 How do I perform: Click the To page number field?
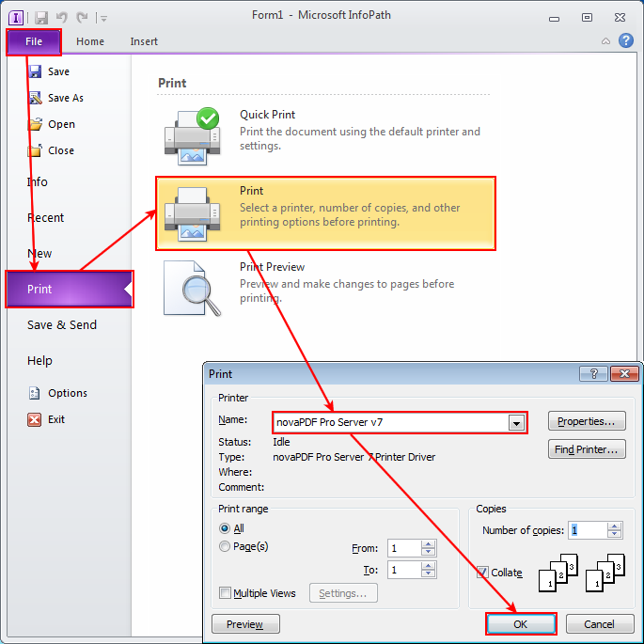404,570
